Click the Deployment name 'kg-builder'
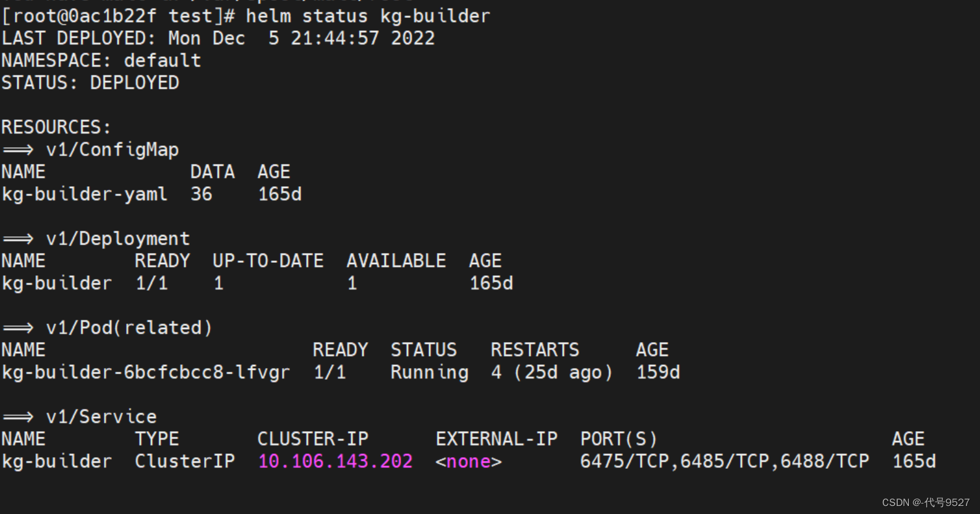 tap(57, 283)
